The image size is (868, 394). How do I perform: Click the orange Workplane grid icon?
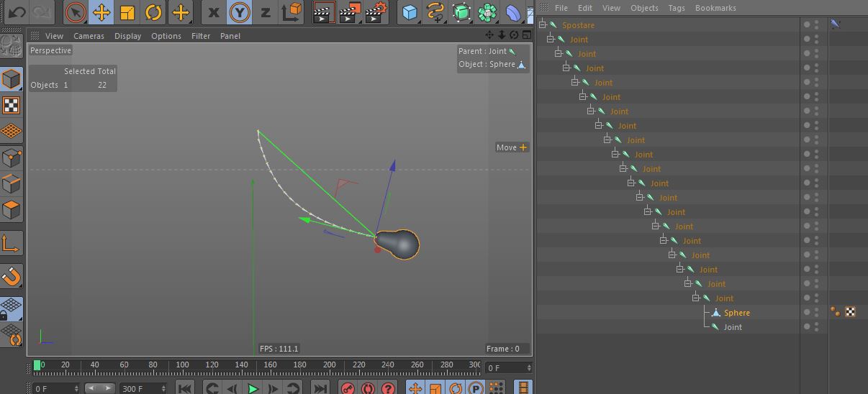12,132
